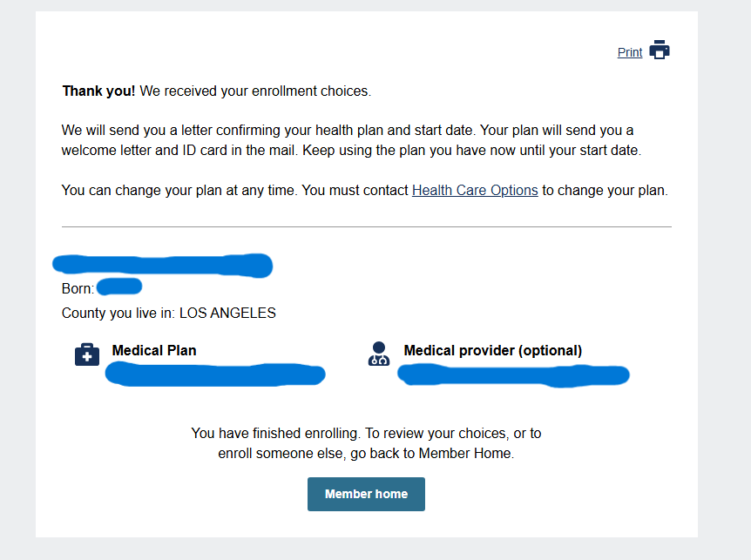The image size is (751, 560).
Task: Click the redacted member name
Action: [163, 265]
